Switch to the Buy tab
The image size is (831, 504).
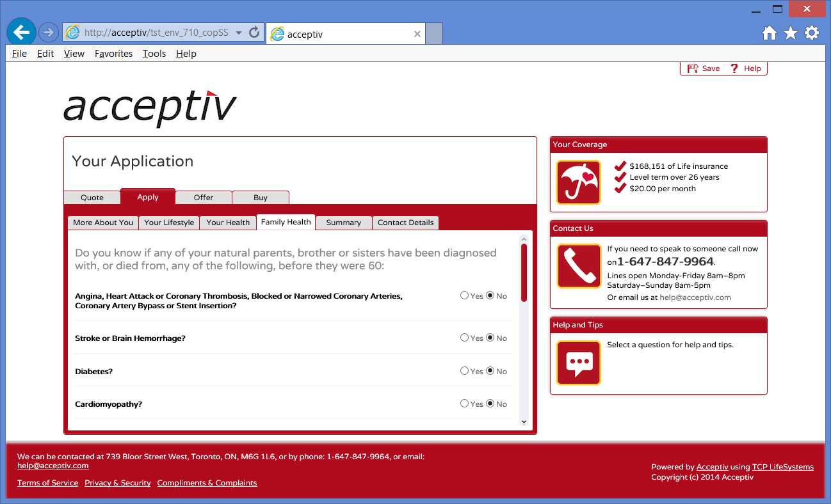[261, 198]
